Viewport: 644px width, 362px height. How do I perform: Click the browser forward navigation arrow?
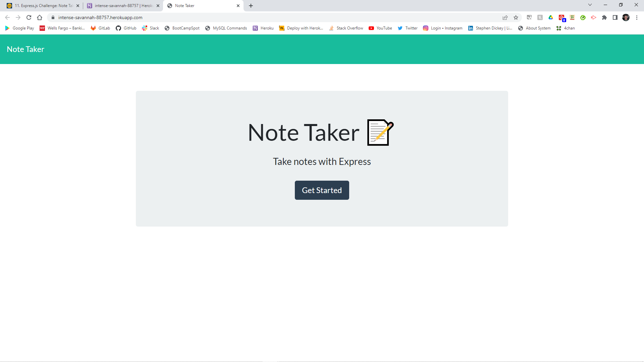click(18, 17)
